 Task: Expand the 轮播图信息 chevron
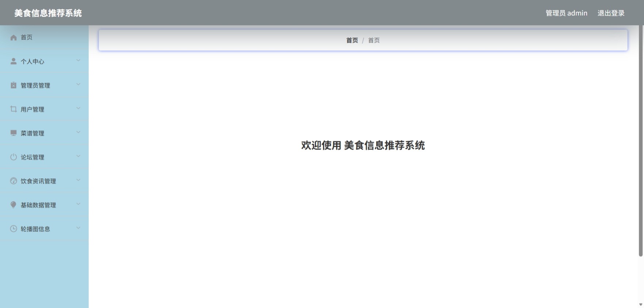[x=78, y=228]
